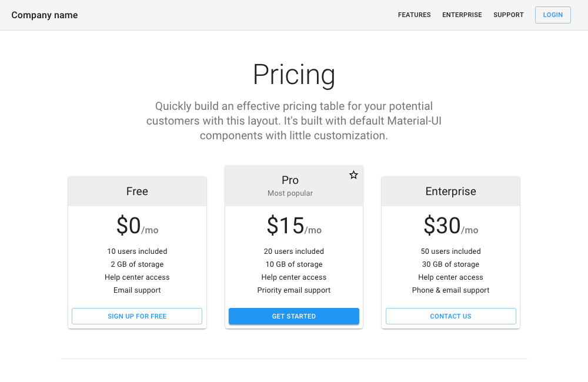Click the $0/mo price text

[x=137, y=226]
